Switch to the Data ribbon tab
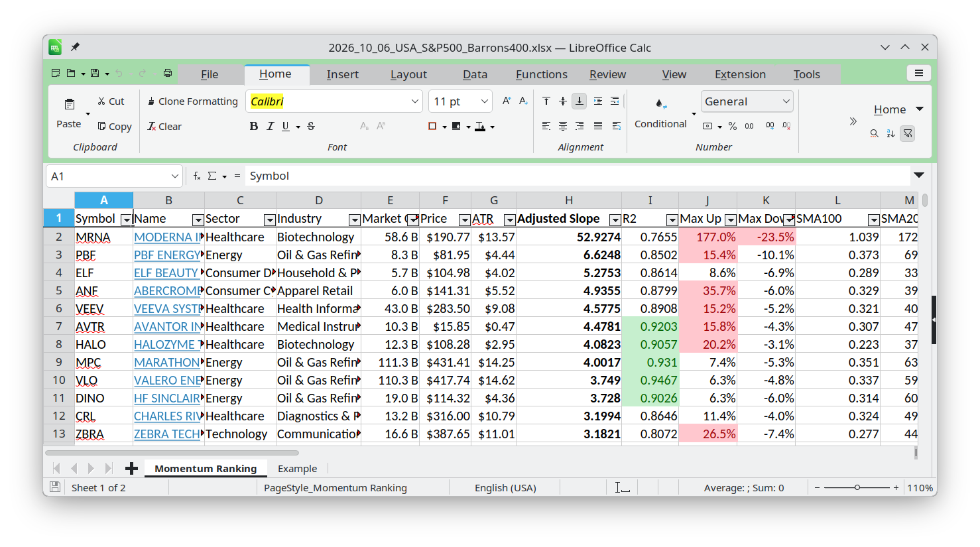Screen dimensions: 980x547 475,74
